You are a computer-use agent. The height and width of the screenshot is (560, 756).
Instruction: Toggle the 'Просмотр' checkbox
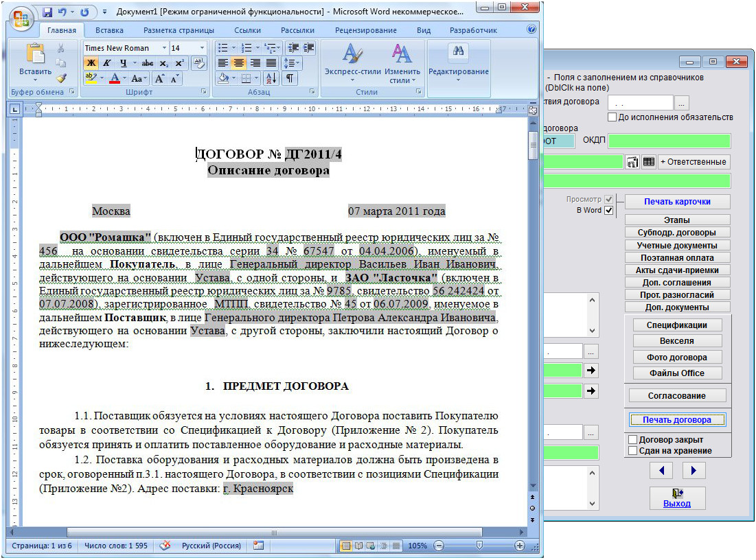point(608,199)
